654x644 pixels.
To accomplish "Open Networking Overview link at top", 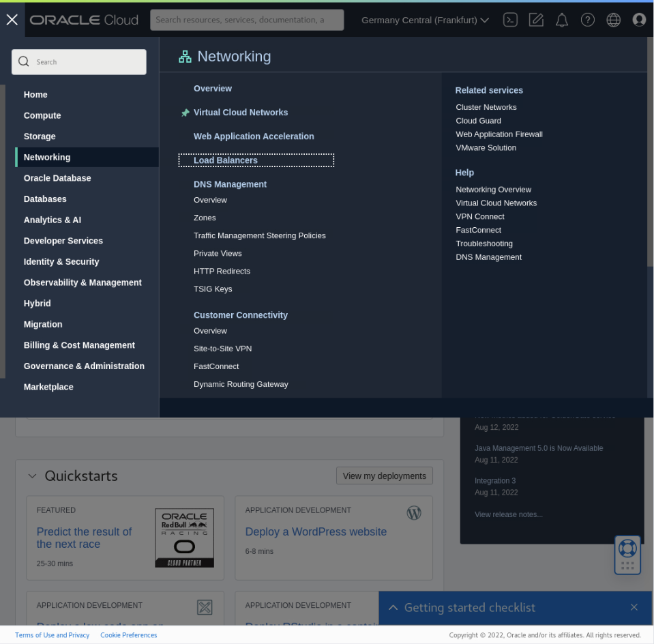I will pyautogui.click(x=212, y=89).
